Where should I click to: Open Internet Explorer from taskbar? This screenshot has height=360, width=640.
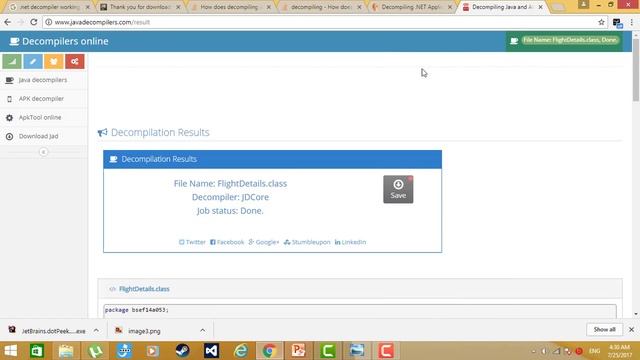click(x=241, y=351)
